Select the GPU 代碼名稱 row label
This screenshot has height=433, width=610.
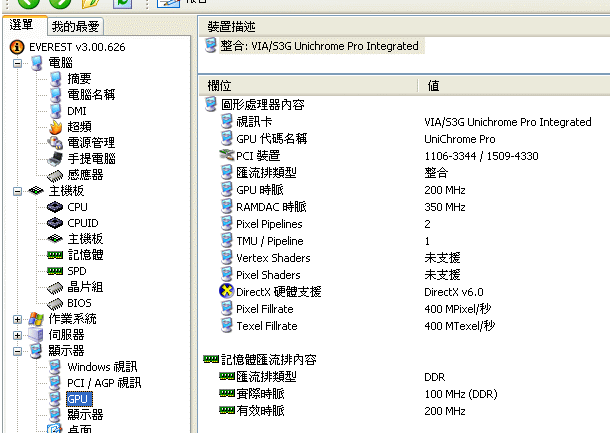click(x=272, y=139)
